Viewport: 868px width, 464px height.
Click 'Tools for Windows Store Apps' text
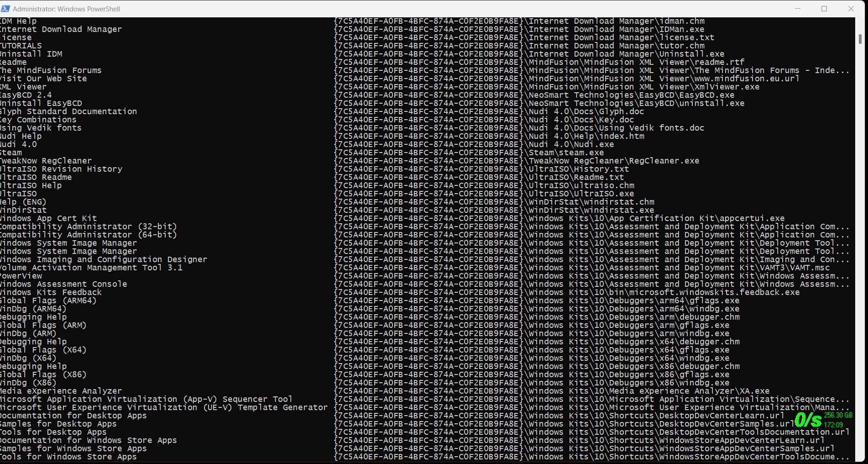[68, 457]
